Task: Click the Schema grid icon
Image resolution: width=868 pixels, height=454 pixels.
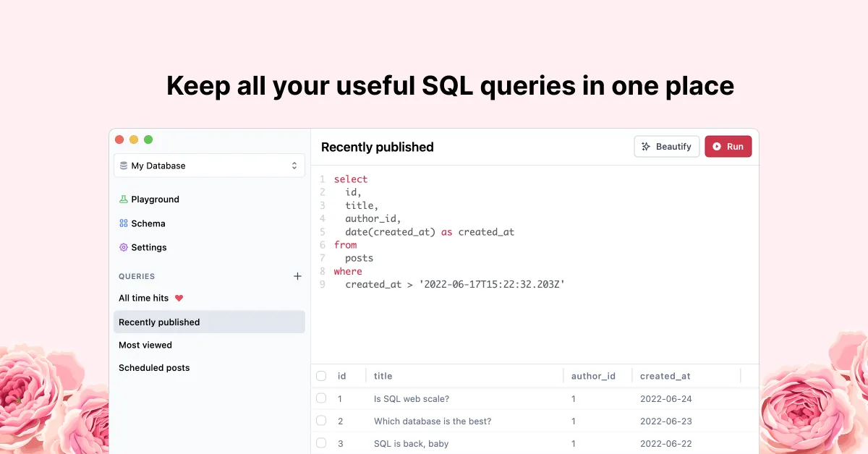Action: point(124,223)
